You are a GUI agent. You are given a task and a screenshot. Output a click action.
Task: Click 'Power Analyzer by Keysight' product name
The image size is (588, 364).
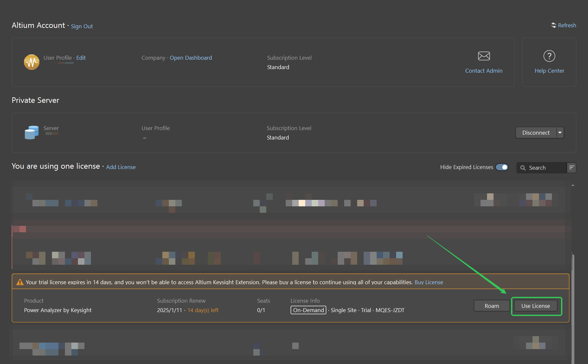point(58,310)
